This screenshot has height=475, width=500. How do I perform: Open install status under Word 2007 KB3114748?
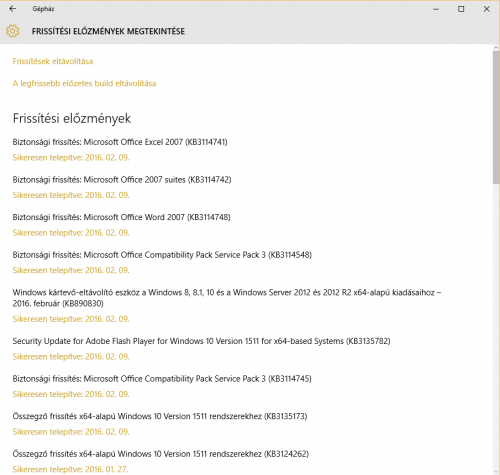coord(71,233)
